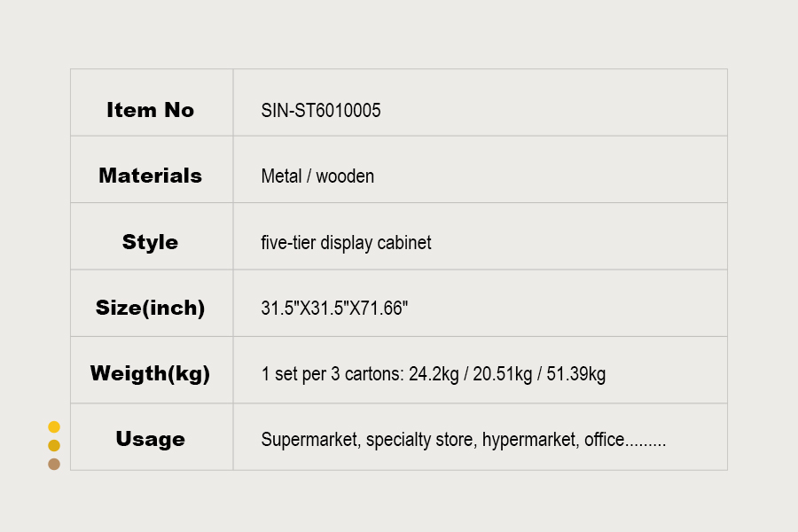Click the item number SIN-ST6010005
798x532 pixels.
pos(321,111)
